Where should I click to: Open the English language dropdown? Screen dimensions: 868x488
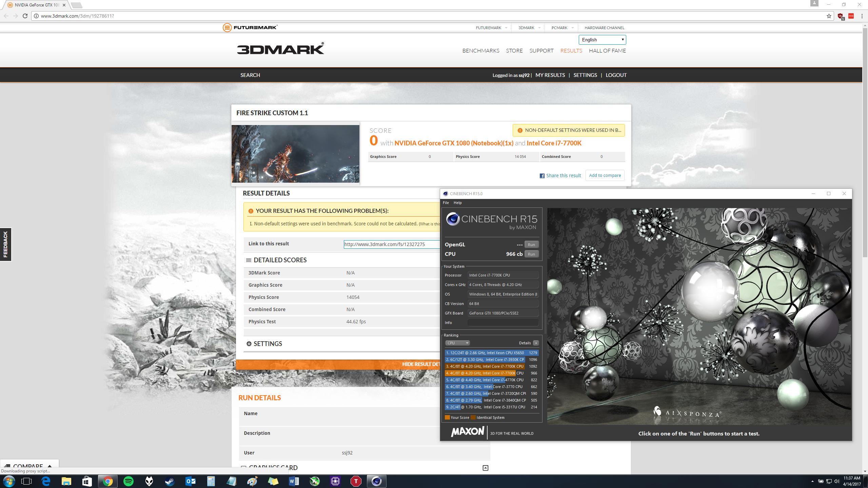click(x=602, y=40)
